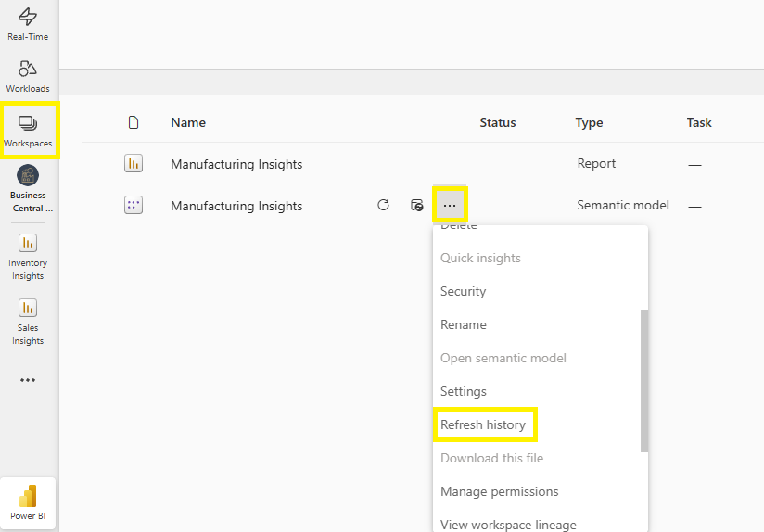This screenshot has height=532, width=764.
Task: Open the Business Central workspace
Action: (x=28, y=188)
